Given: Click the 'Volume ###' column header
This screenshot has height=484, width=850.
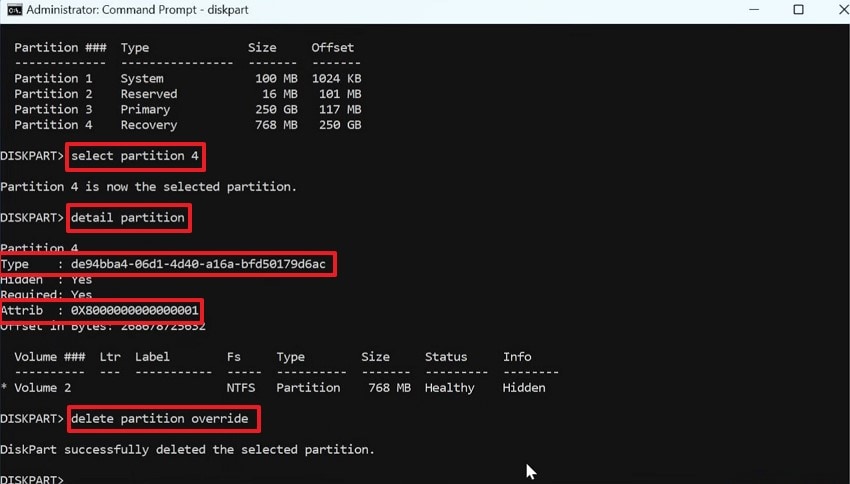Looking at the screenshot, I should tap(50, 357).
